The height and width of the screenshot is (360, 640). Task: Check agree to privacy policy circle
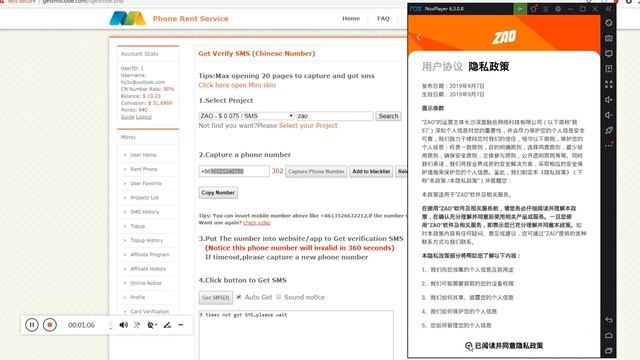point(469,346)
